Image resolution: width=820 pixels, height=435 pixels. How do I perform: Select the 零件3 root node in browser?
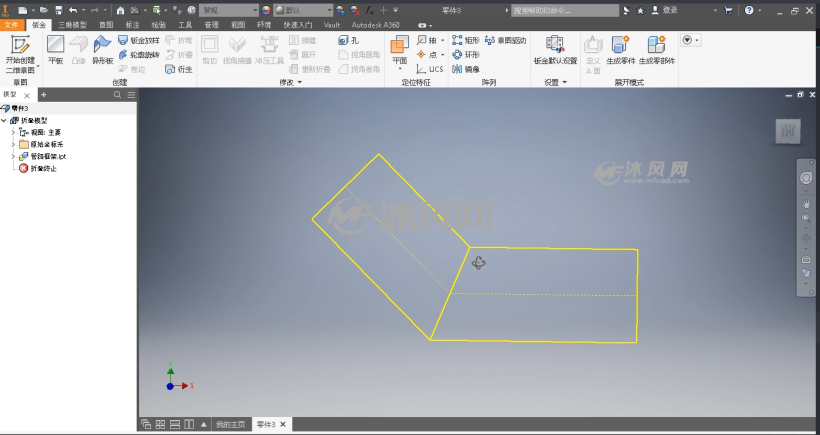(20, 108)
